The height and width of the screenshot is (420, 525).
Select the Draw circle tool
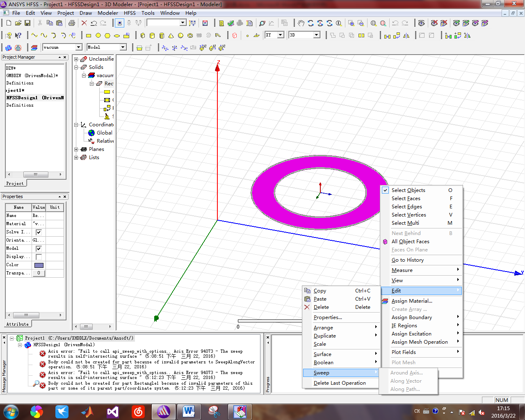(x=98, y=35)
